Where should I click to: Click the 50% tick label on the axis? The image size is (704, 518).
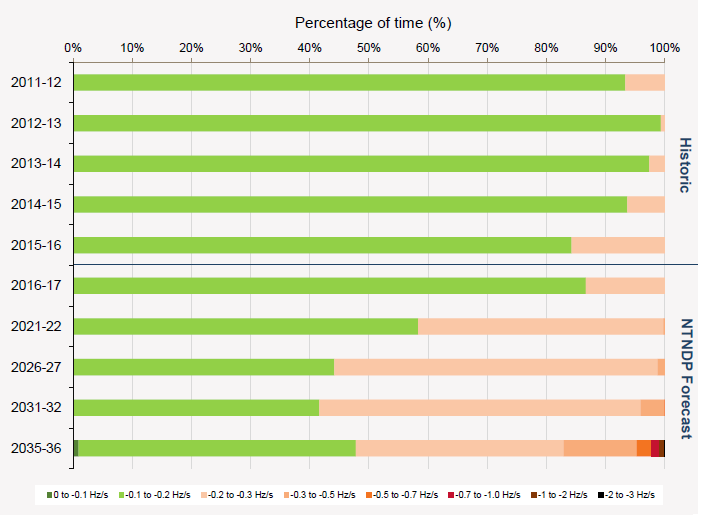369,47
